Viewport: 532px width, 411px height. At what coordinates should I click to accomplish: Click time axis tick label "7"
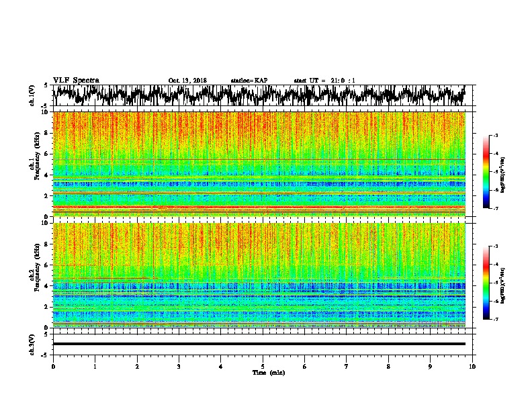(x=347, y=367)
